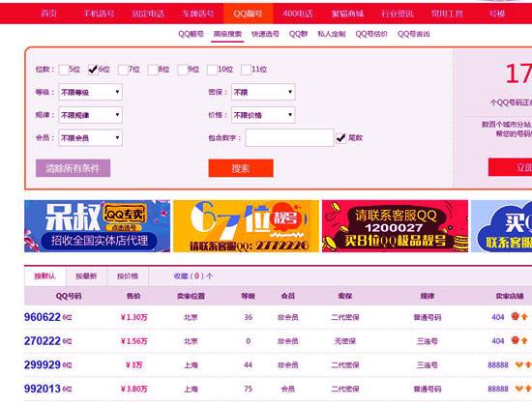Click the price ¥3.80万
Image resolution: width=532 pixels, height=406 pixels.
134,389
